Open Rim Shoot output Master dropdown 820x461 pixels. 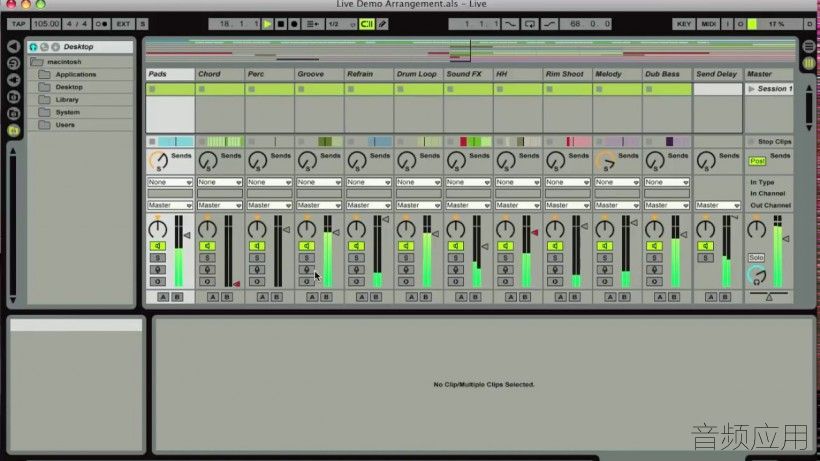tap(567, 205)
